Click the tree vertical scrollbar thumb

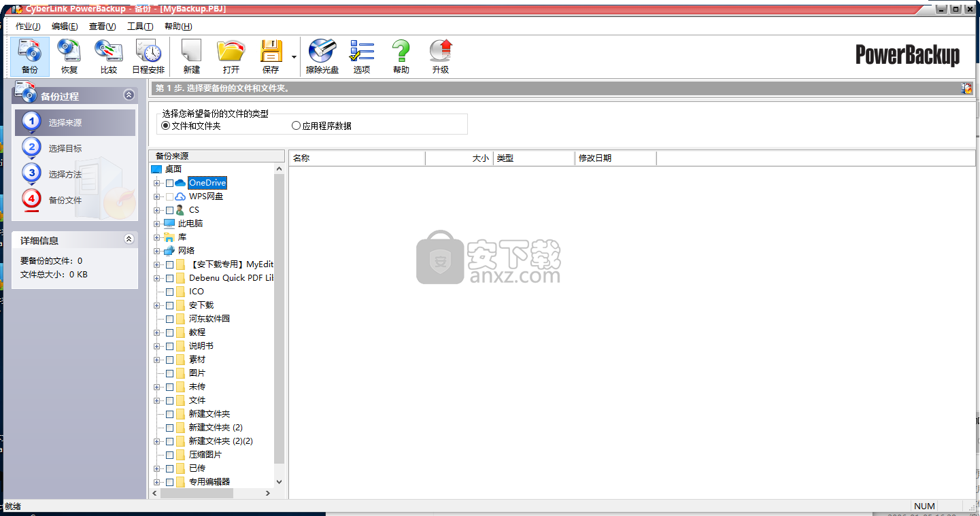click(x=279, y=320)
